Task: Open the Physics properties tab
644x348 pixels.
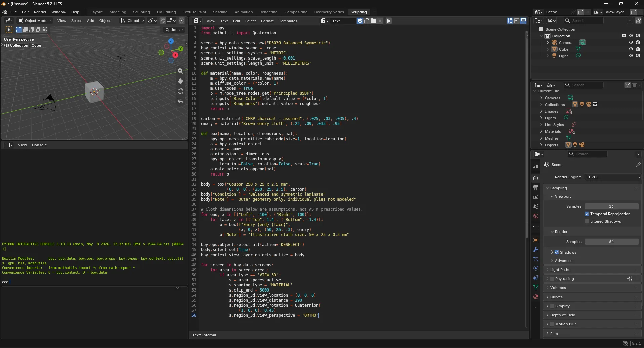Action: coord(536,268)
